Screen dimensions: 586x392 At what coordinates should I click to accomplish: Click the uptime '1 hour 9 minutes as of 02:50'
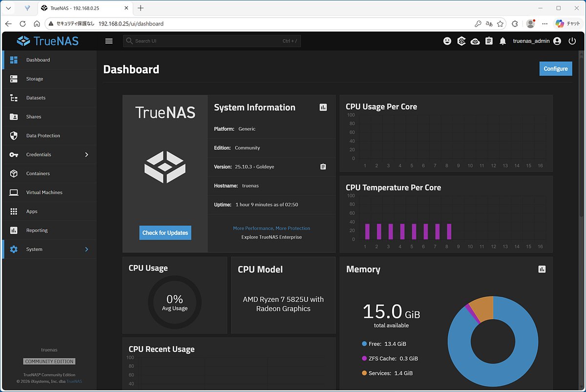point(267,205)
